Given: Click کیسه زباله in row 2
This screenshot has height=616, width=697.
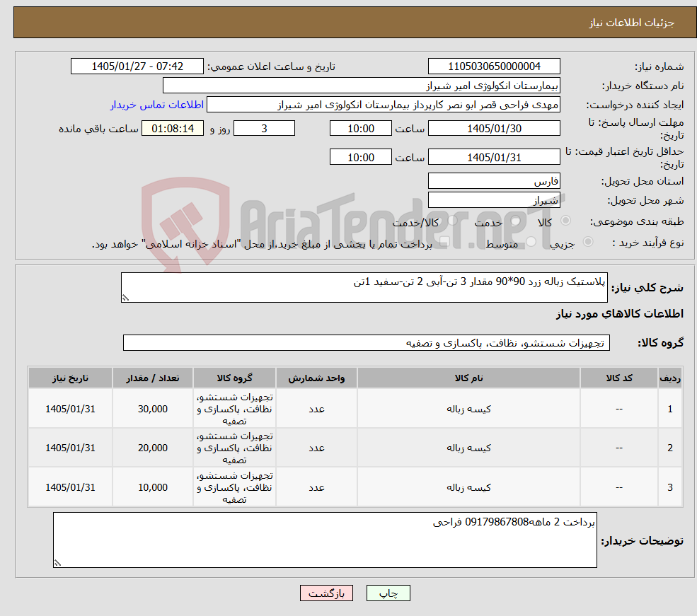Looking at the screenshot, I should tap(468, 448).
